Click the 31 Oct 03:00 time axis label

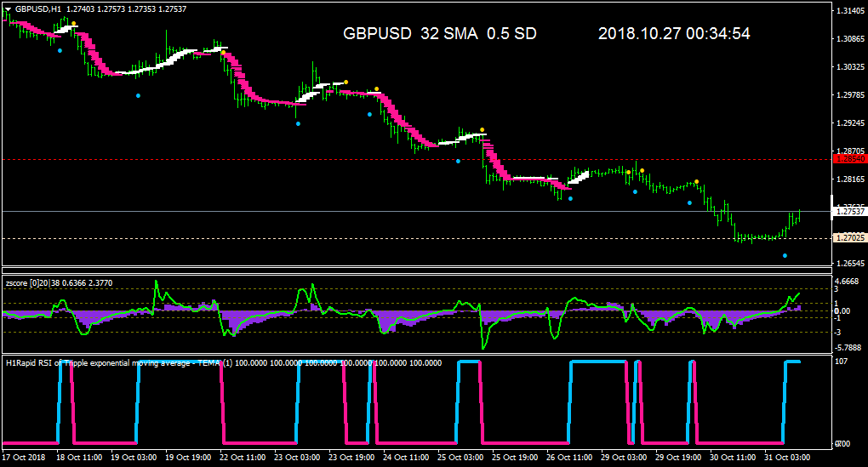[787, 458]
